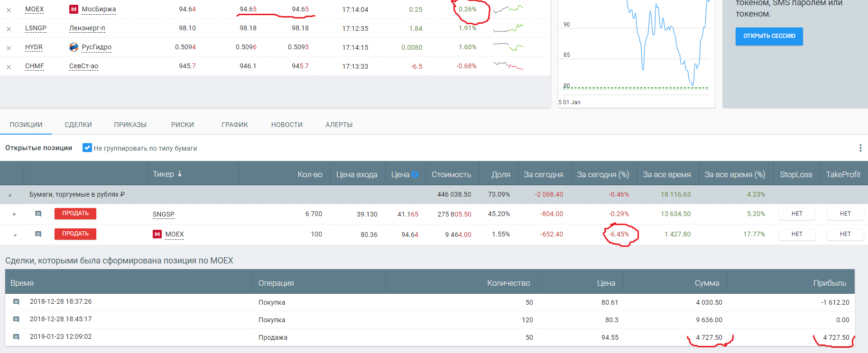Sort by Стоимость column header
868x353 pixels.
(x=452, y=174)
